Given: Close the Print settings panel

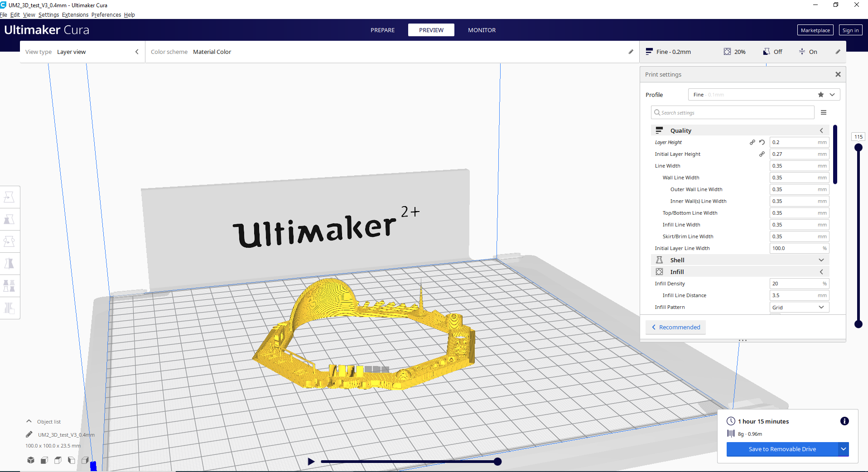Looking at the screenshot, I should 838,74.
